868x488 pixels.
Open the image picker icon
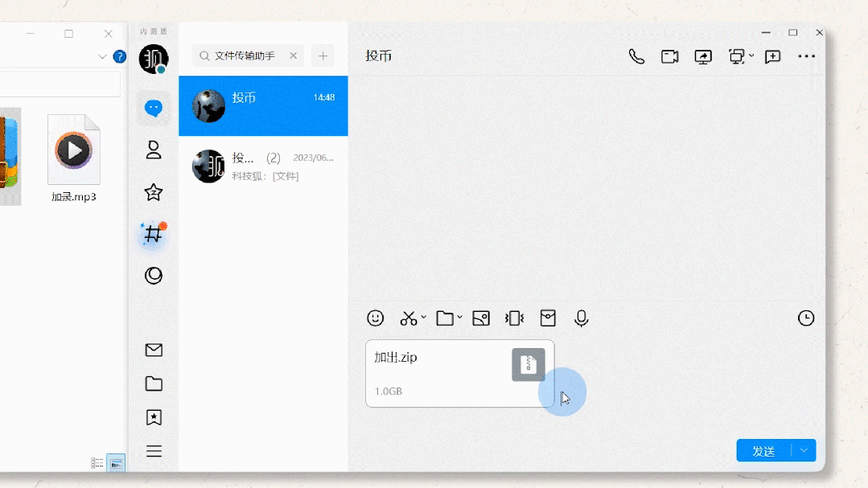pos(481,318)
